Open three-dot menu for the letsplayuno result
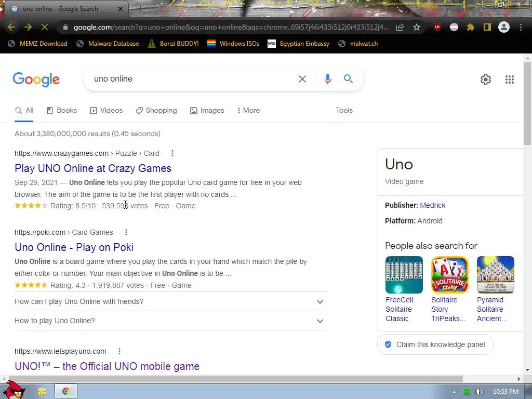 click(119, 351)
